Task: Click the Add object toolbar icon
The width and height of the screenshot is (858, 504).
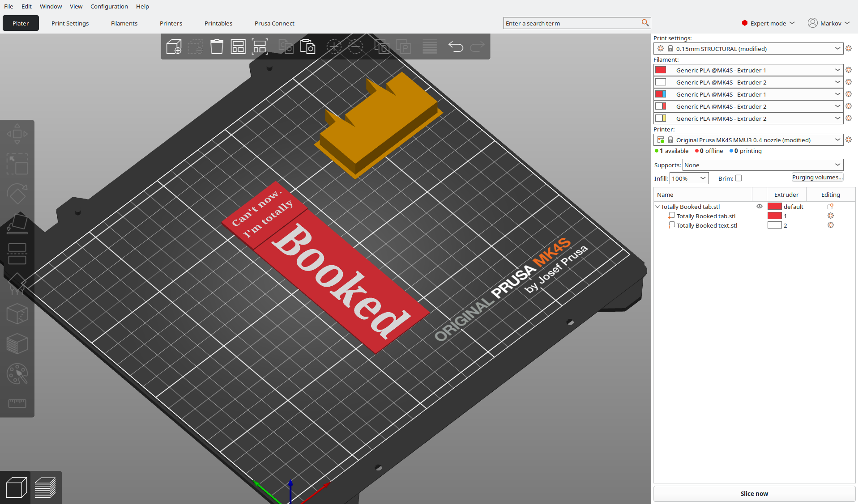Action: [174, 47]
